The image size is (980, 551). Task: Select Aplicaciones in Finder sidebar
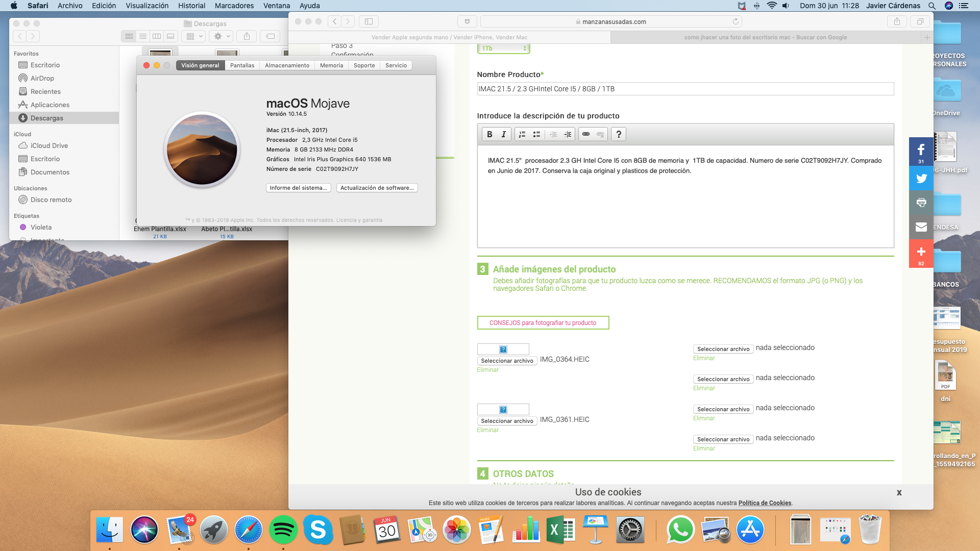pyautogui.click(x=64, y=105)
